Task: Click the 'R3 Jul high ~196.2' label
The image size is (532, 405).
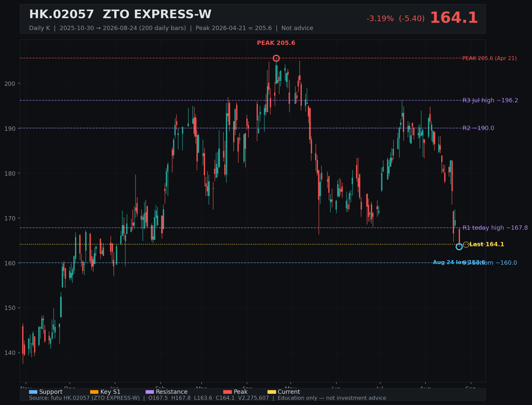Action: [490, 100]
